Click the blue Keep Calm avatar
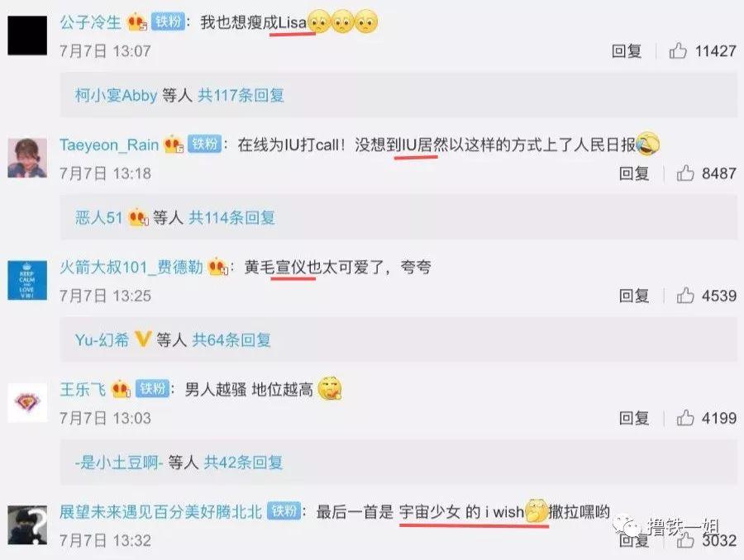 click(27, 280)
